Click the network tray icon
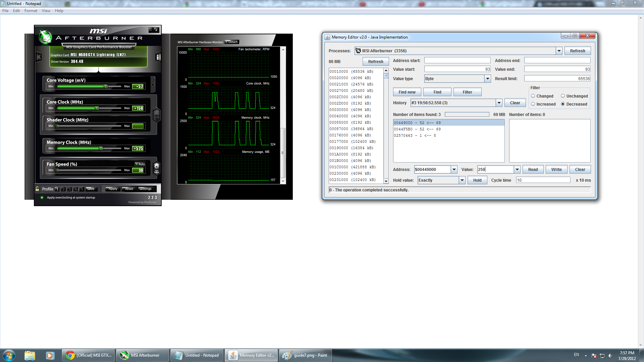 [x=602, y=356]
